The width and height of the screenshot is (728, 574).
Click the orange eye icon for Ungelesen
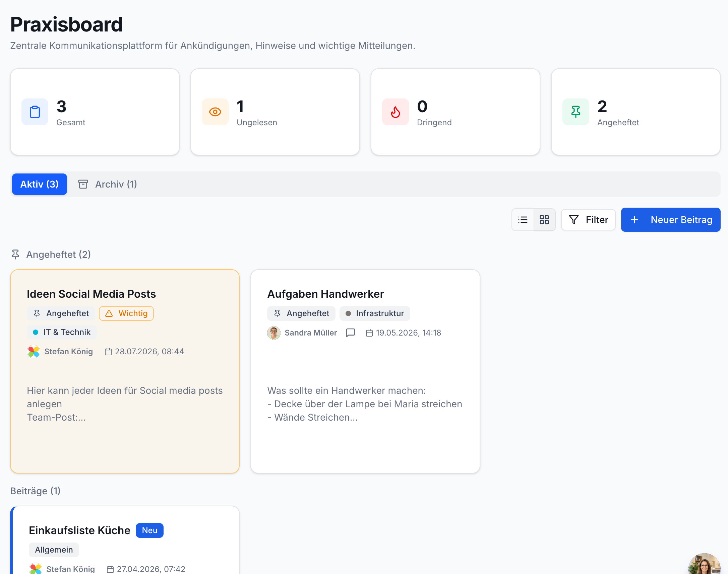point(215,112)
